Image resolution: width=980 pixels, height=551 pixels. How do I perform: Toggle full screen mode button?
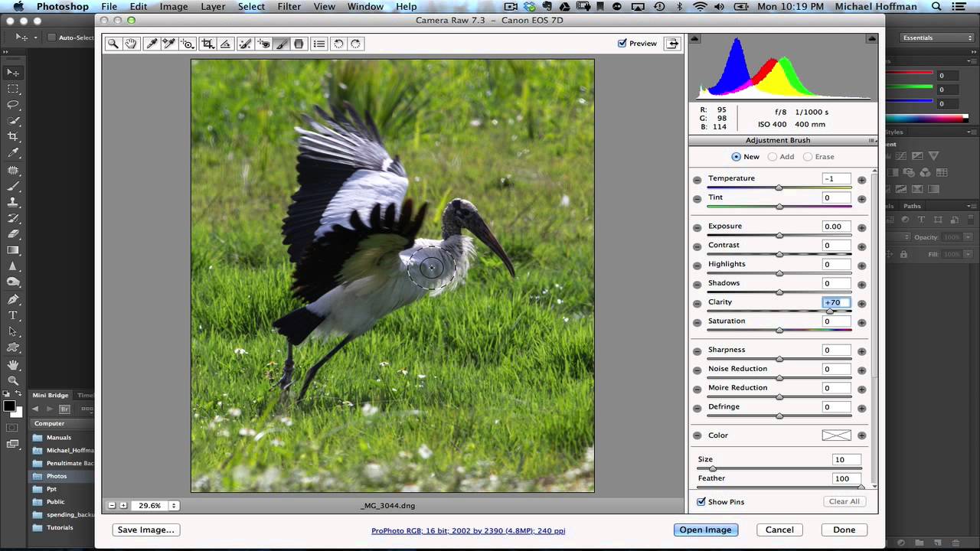672,44
